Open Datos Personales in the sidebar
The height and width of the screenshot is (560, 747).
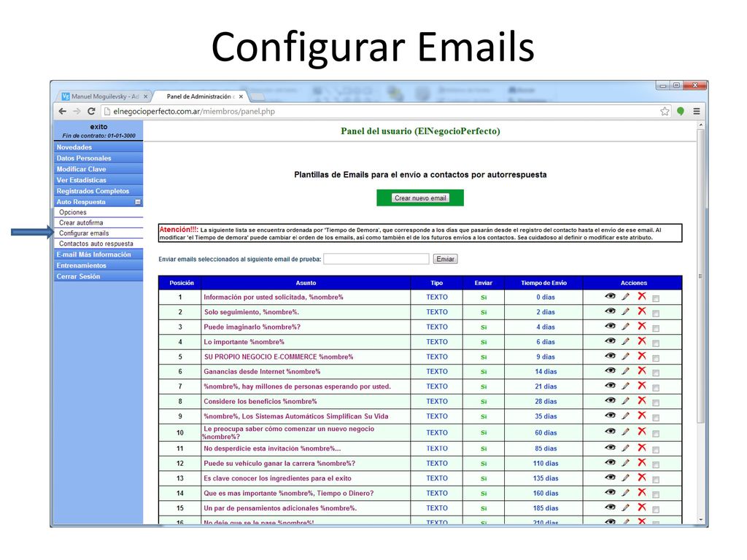(98, 158)
